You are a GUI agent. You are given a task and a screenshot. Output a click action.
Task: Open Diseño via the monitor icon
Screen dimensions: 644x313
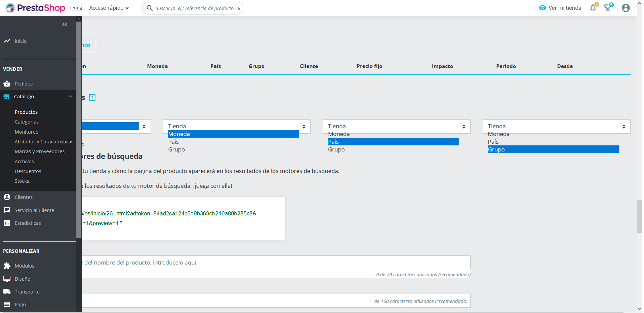(x=7, y=279)
